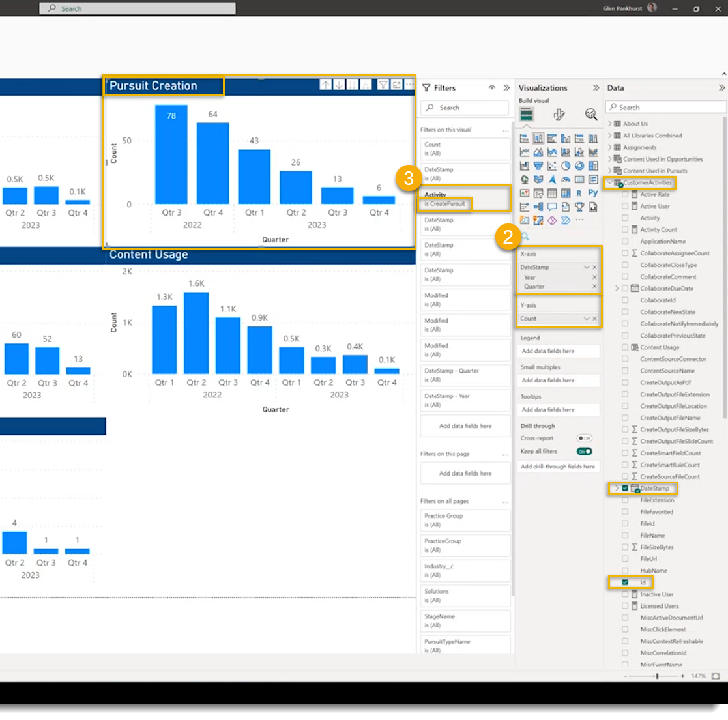Collapse the Visualizations pane

(596, 88)
